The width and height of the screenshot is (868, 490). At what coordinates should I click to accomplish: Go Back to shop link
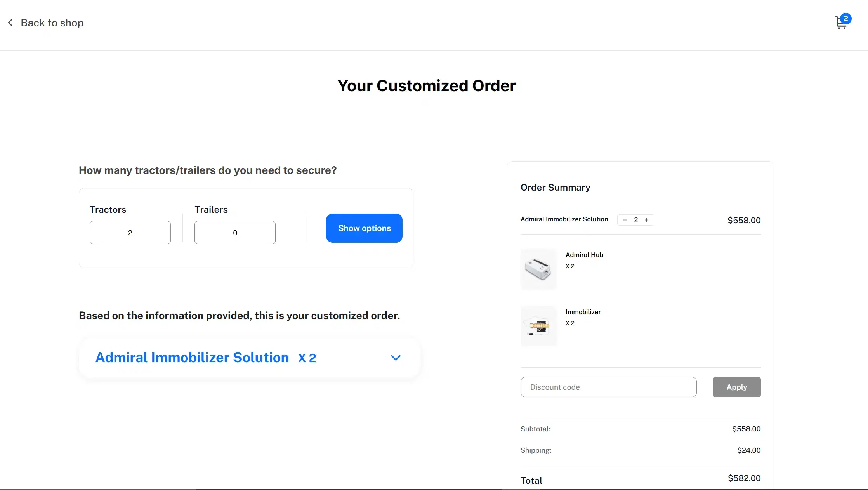[x=52, y=23]
